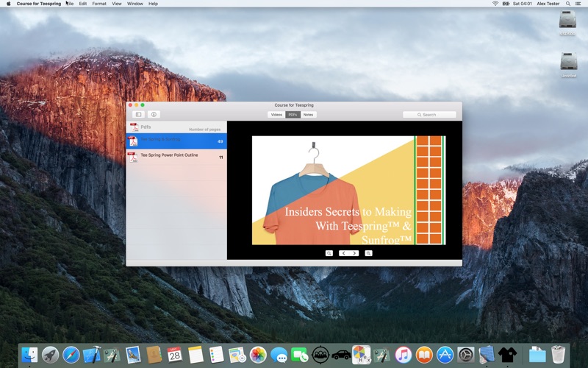Open Finder from the Dock
The width and height of the screenshot is (588, 368).
pos(29,354)
